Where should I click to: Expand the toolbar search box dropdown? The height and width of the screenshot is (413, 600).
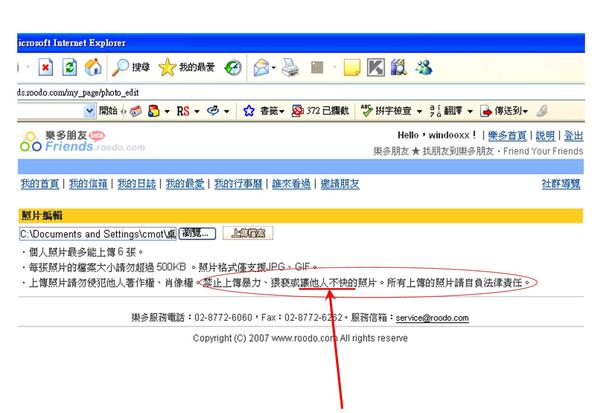(89, 111)
